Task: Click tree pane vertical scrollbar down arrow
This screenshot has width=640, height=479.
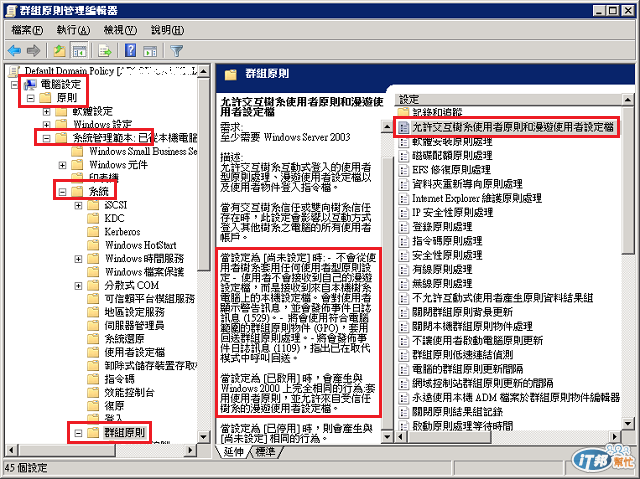Action: pos(204,437)
